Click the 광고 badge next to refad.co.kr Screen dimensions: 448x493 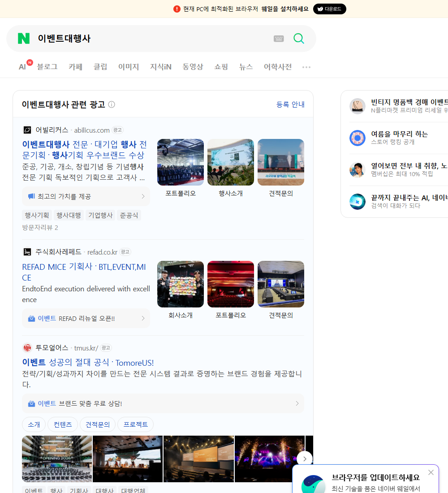pyautogui.click(x=125, y=252)
